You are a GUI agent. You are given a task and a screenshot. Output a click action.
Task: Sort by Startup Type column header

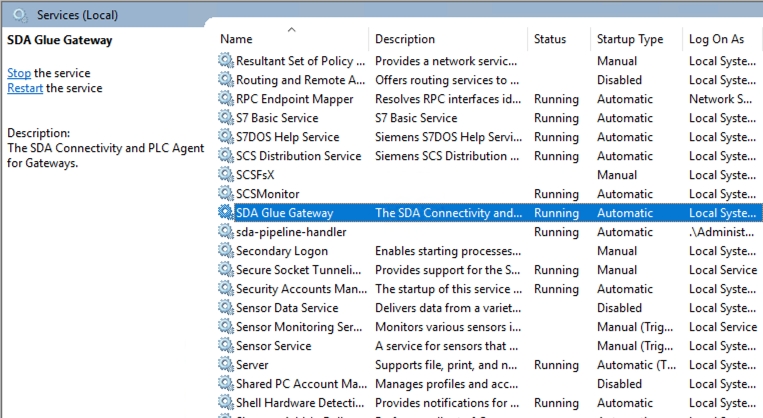coord(629,39)
